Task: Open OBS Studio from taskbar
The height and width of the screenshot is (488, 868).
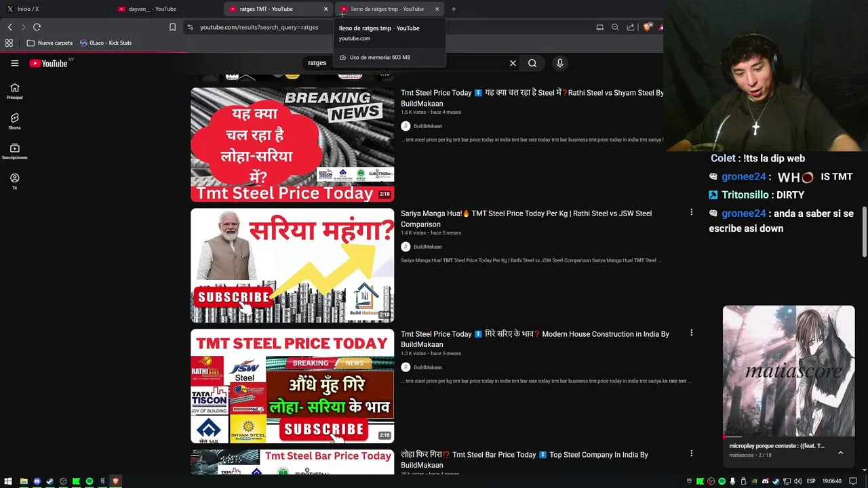Action: coord(63,481)
